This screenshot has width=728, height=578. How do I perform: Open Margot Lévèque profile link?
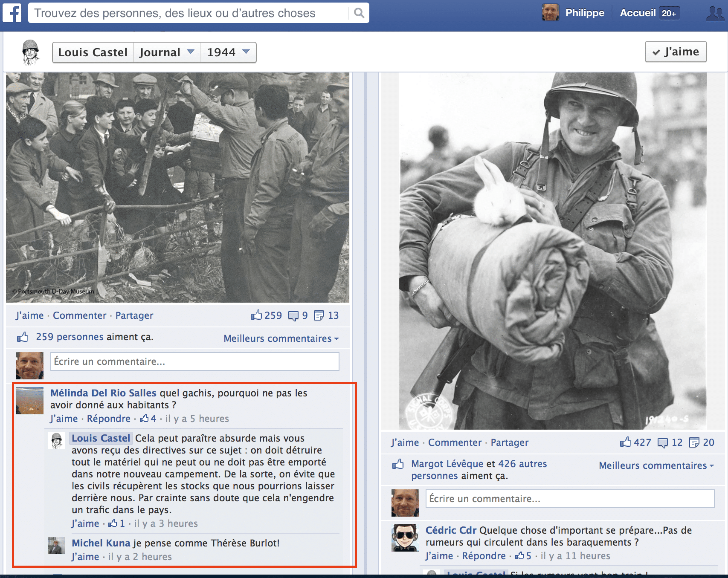pyautogui.click(x=447, y=464)
